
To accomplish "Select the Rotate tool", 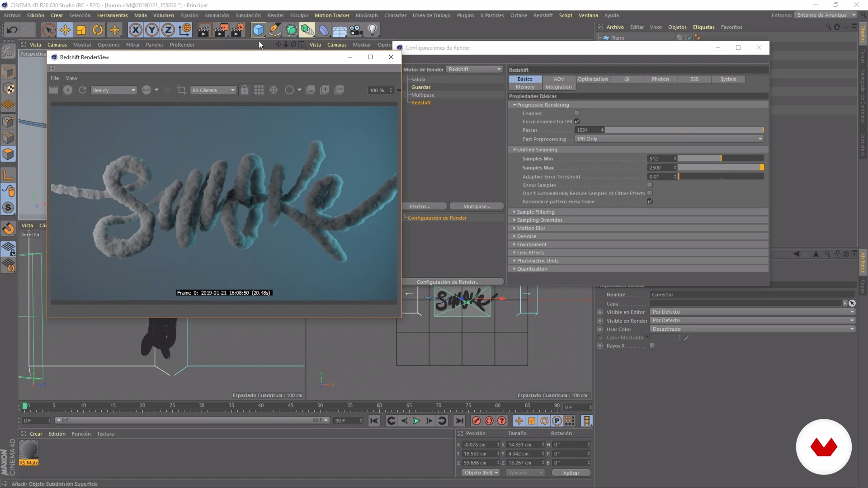I will 98,30.
